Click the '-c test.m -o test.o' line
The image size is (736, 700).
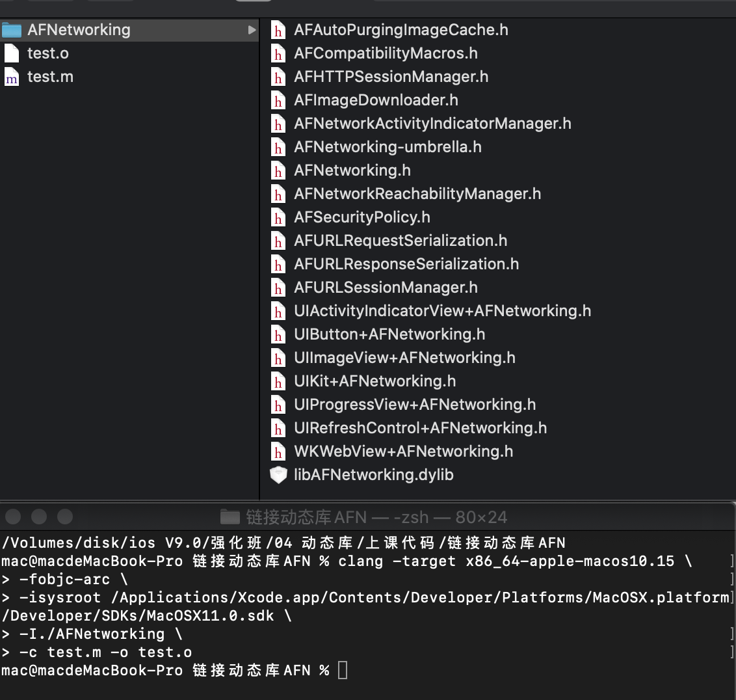(x=97, y=652)
